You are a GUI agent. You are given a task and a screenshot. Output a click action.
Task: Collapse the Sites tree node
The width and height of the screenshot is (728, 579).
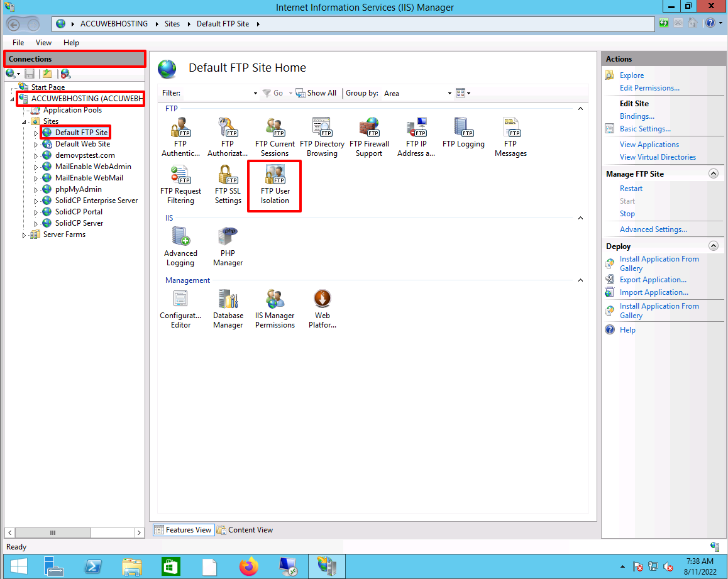pyautogui.click(x=24, y=122)
